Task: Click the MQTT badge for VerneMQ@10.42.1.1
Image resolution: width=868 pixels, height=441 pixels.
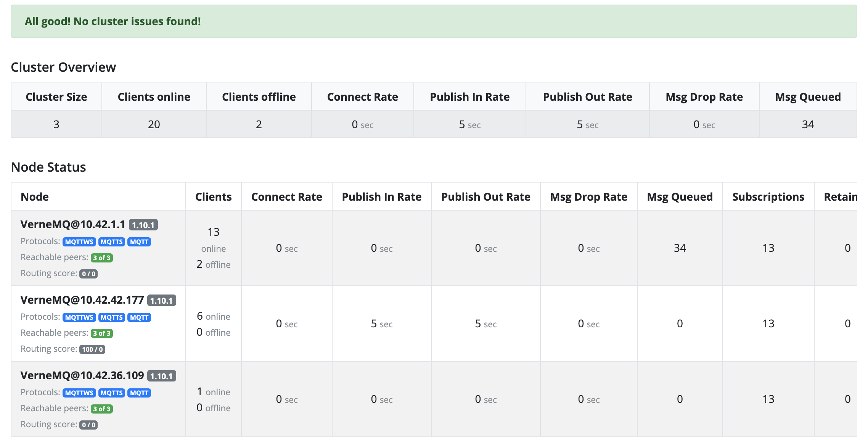Action: (139, 242)
